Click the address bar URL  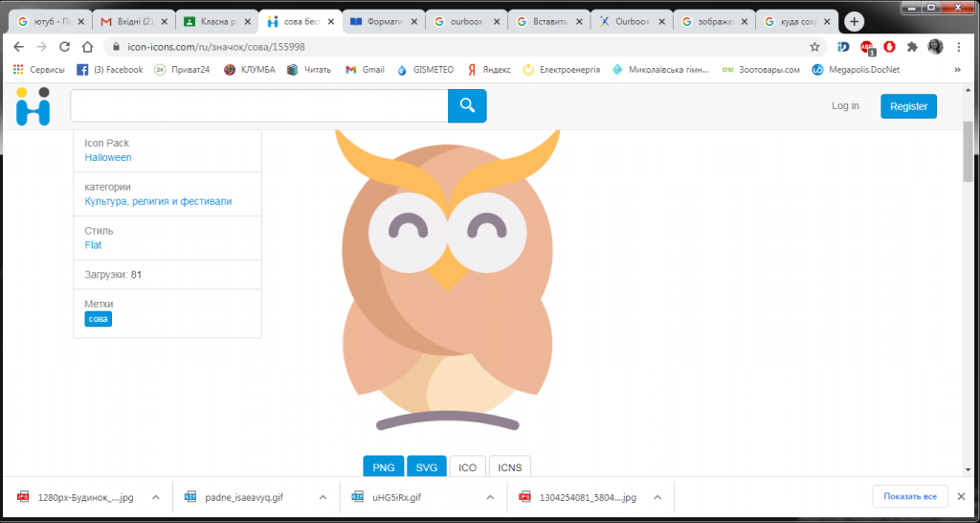point(216,47)
